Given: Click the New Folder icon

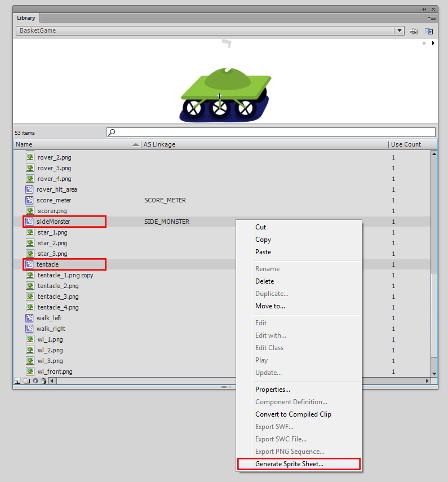Looking at the screenshot, I should click(26, 381).
